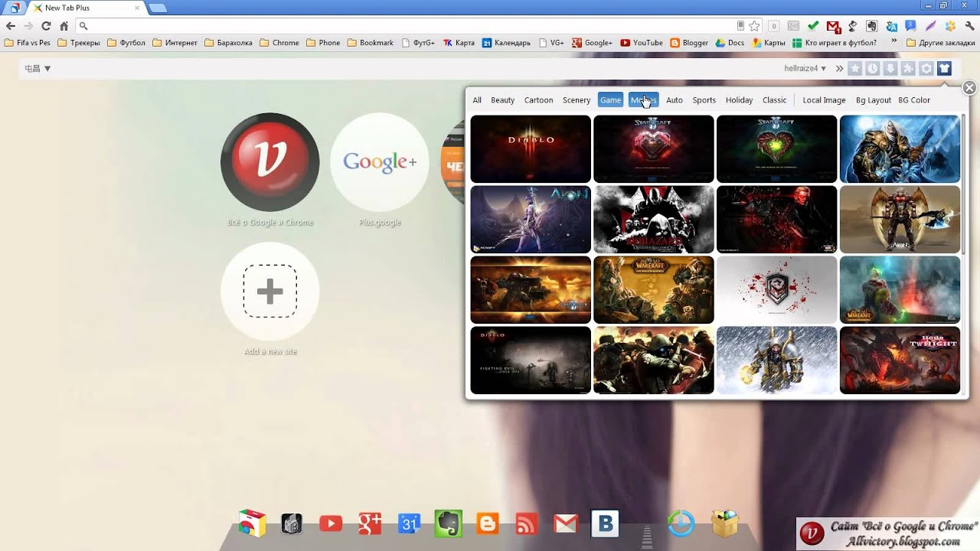Close the wallpaper selection panel

click(x=969, y=88)
